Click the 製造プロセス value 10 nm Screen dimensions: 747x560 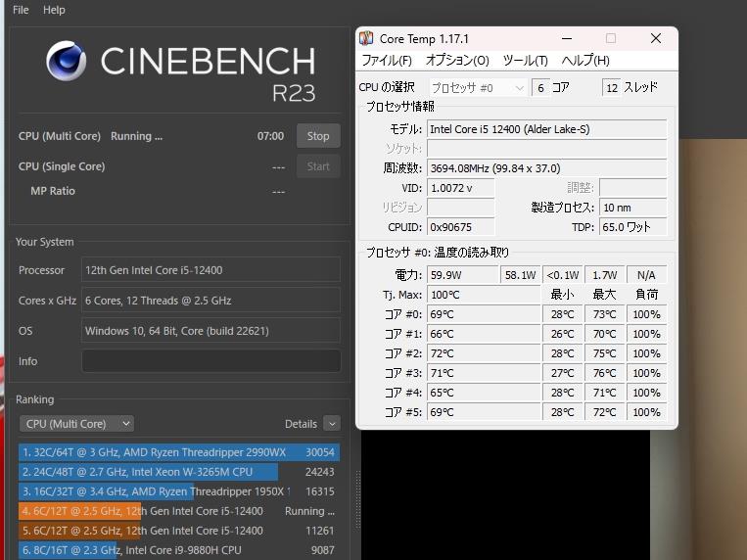tap(632, 208)
